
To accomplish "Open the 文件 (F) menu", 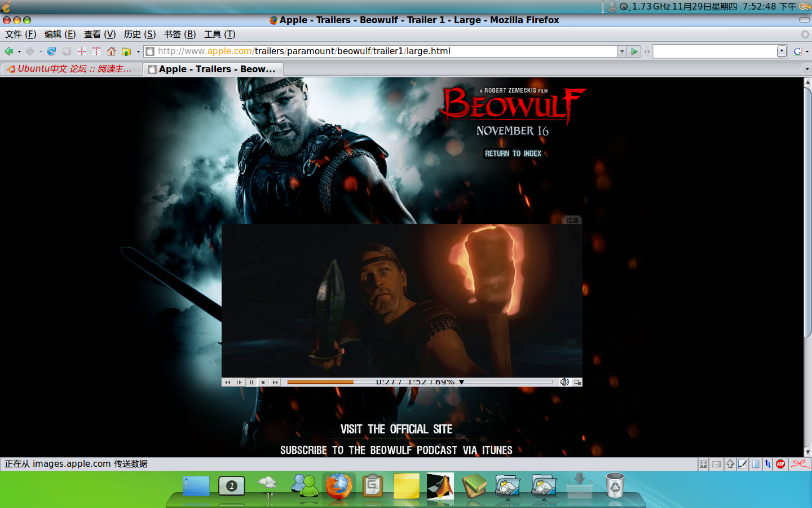I will (20, 34).
